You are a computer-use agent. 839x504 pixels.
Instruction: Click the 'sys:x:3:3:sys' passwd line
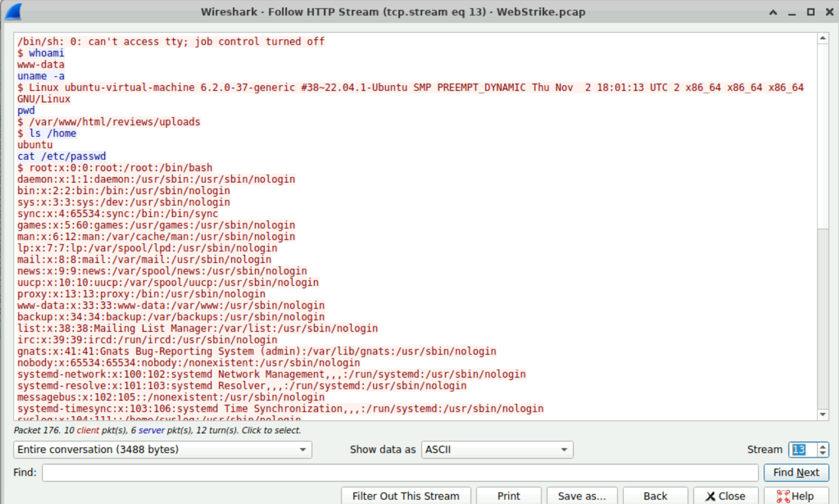(x=124, y=202)
